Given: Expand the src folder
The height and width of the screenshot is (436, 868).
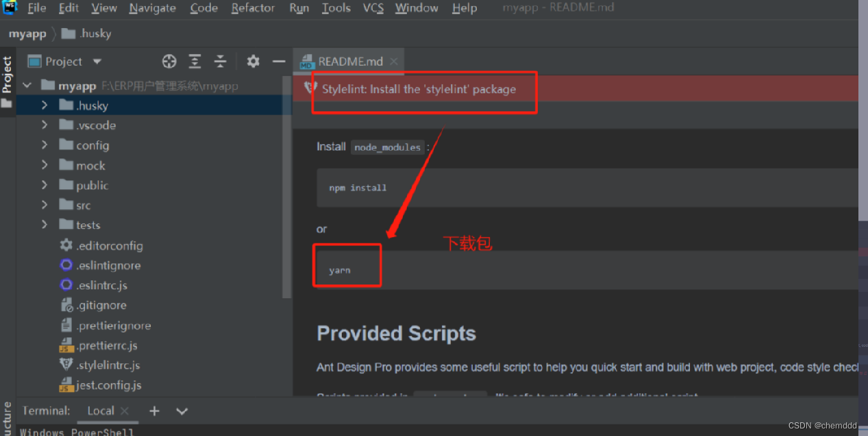Looking at the screenshot, I should pyautogui.click(x=45, y=205).
